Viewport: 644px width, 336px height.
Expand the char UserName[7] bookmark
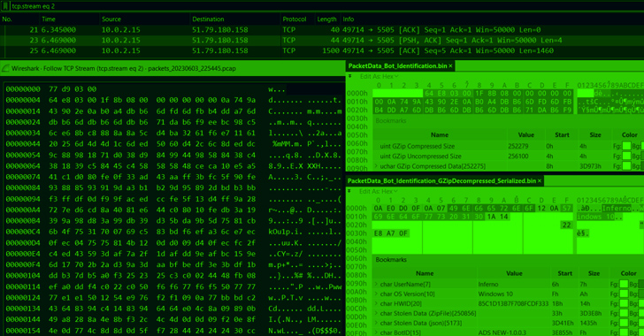(x=376, y=284)
